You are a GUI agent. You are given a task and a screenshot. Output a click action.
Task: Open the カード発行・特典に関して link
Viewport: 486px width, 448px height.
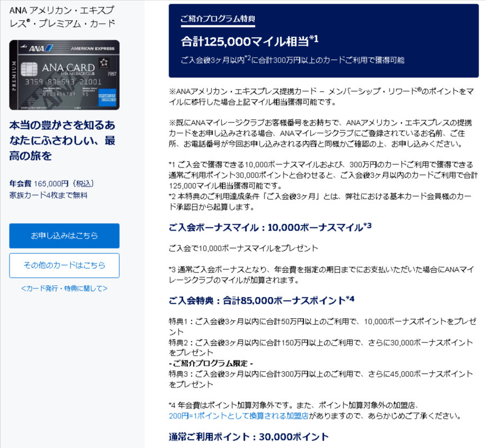tap(64, 288)
